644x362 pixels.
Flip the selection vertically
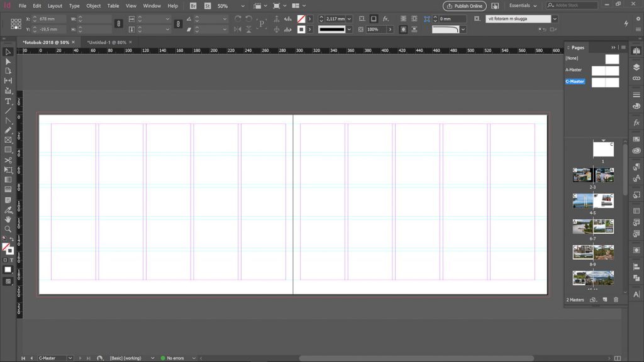[248, 29]
